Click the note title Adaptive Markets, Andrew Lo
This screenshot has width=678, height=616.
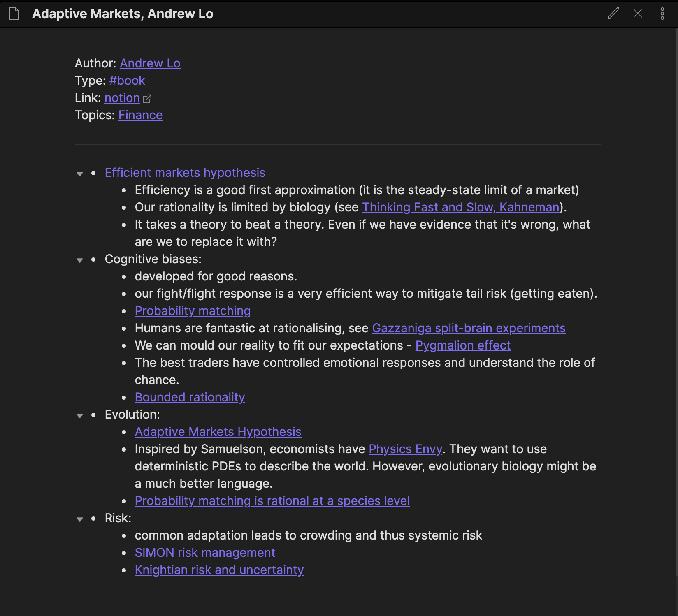point(123,14)
